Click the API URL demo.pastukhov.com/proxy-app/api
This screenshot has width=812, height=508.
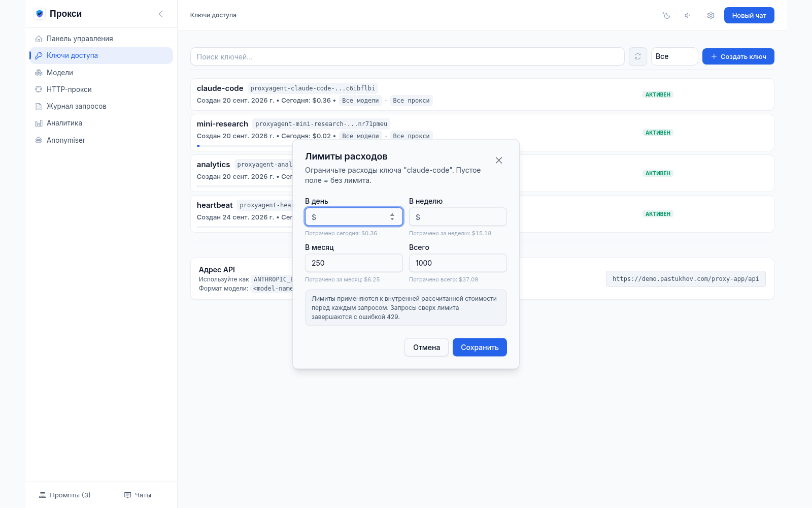(x=686, y=279)
